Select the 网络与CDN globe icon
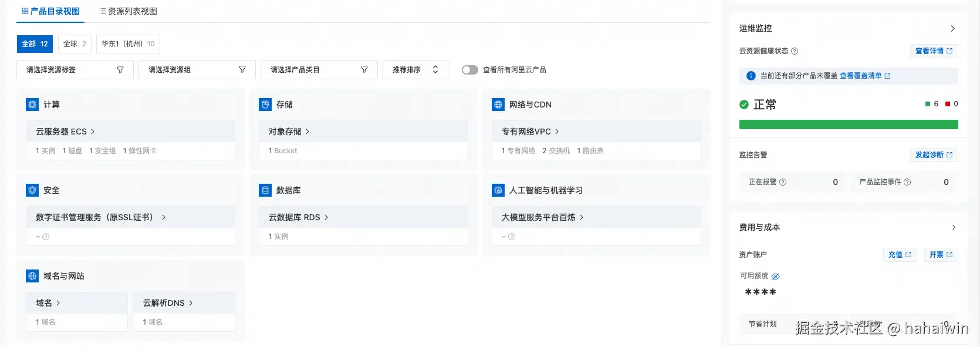The height and width of the screenshot is (347, 980). click(498, 105)
